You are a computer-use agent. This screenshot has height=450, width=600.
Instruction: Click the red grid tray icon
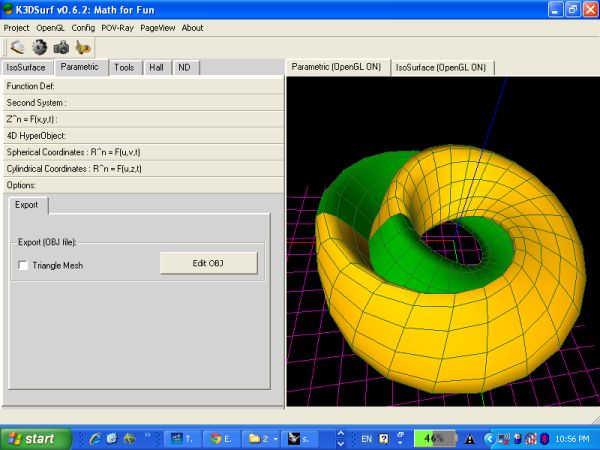pos(531,439)
